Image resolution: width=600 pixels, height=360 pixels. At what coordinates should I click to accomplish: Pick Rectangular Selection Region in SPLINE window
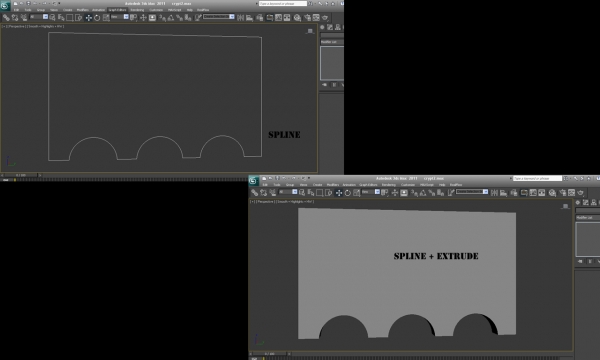pos(70,17)
